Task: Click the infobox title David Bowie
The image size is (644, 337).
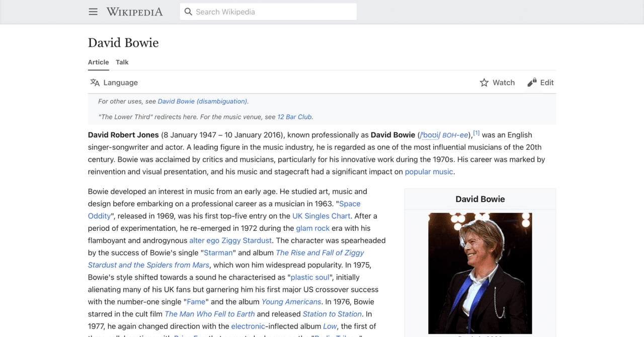Action: pos(480,199)
